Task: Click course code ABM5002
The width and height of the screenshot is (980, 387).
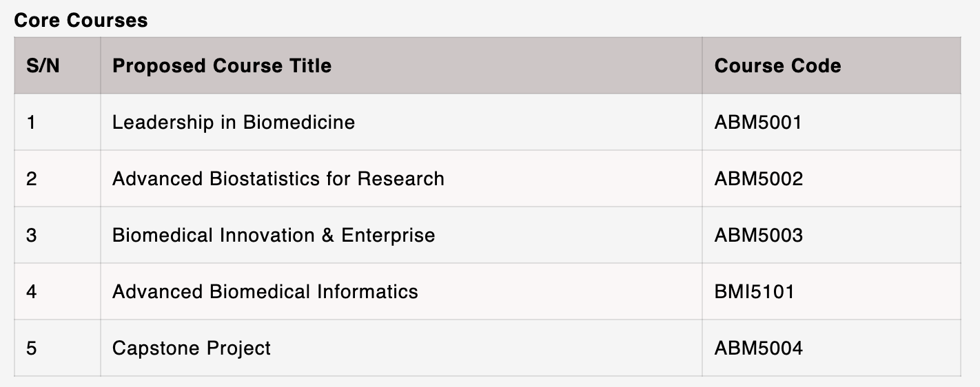Action: 759,179
